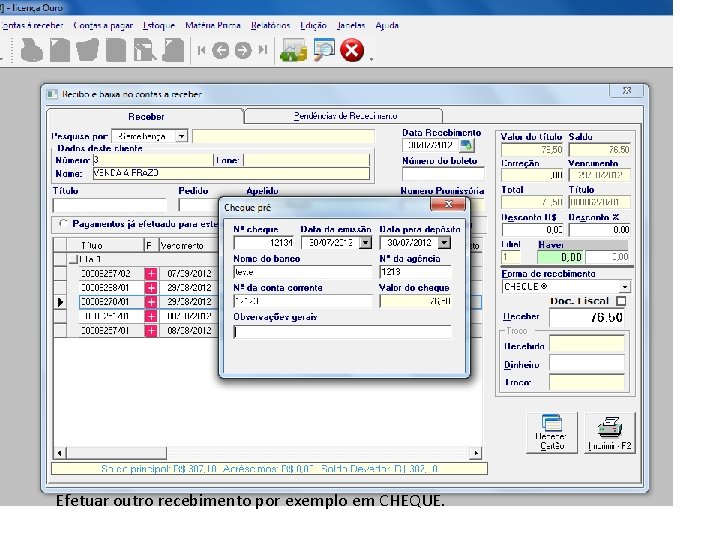Expand the Data para depósito date dropdown
Image resolution: width=720 pixels, height=540 pixels.
tap(444, 242)
